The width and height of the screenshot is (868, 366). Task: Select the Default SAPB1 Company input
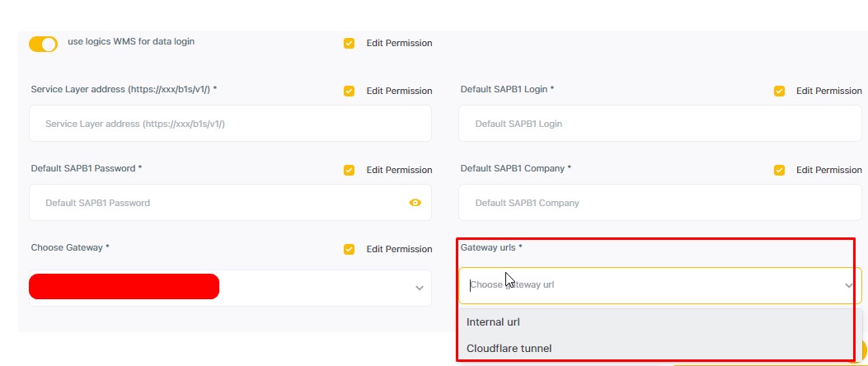click(659, 203)
